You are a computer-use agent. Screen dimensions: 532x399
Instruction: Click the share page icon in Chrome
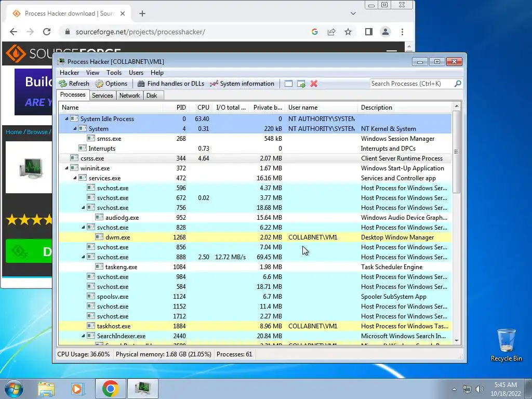coord(331,32)
